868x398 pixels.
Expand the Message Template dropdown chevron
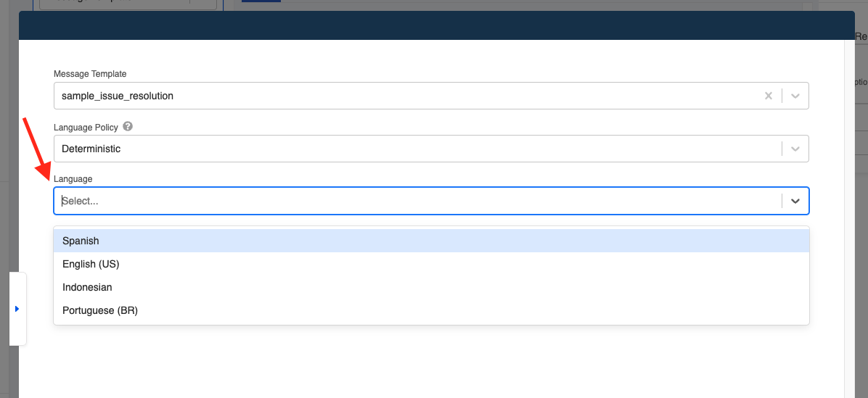point(795,96)
